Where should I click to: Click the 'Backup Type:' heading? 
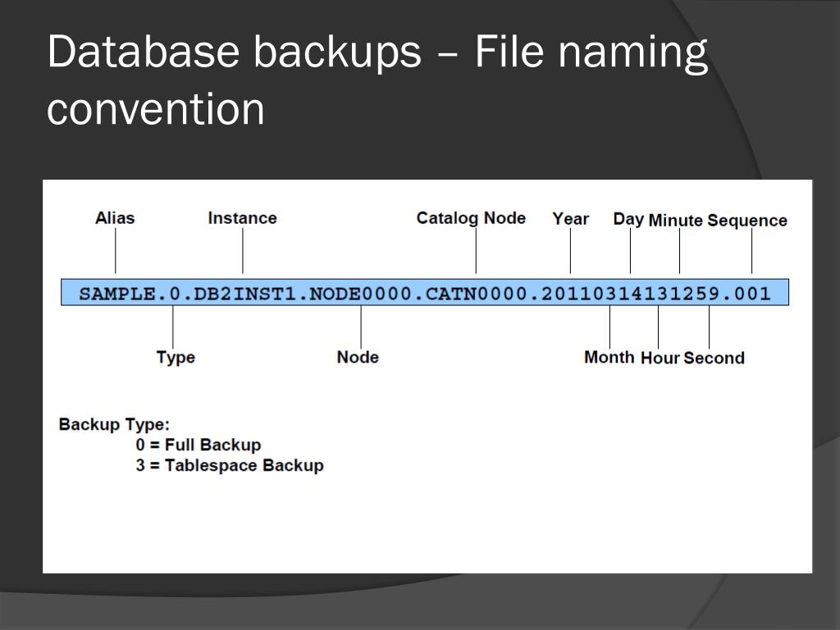(x=114, y=424)
